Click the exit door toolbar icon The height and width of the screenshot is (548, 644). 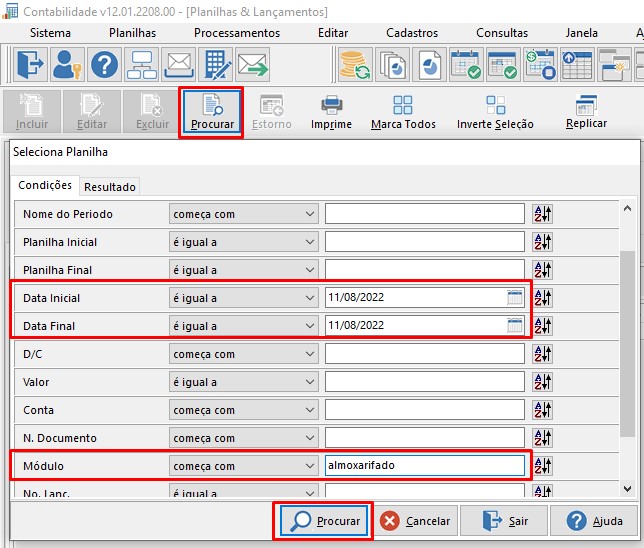click(x=30, y=64)
